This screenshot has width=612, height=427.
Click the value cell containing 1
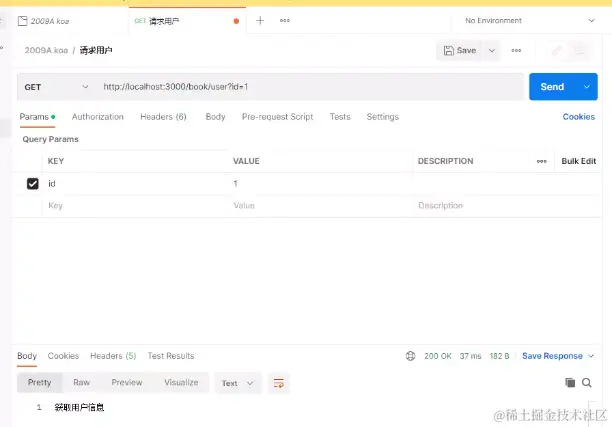pyautogui.click(x=320, y=183)
